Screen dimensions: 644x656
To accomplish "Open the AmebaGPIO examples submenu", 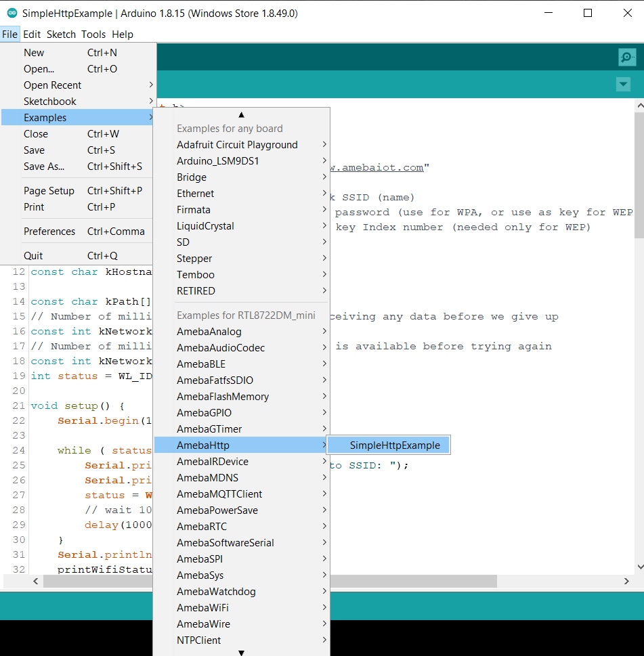I will pyautogui.click(x=242, y=413).
